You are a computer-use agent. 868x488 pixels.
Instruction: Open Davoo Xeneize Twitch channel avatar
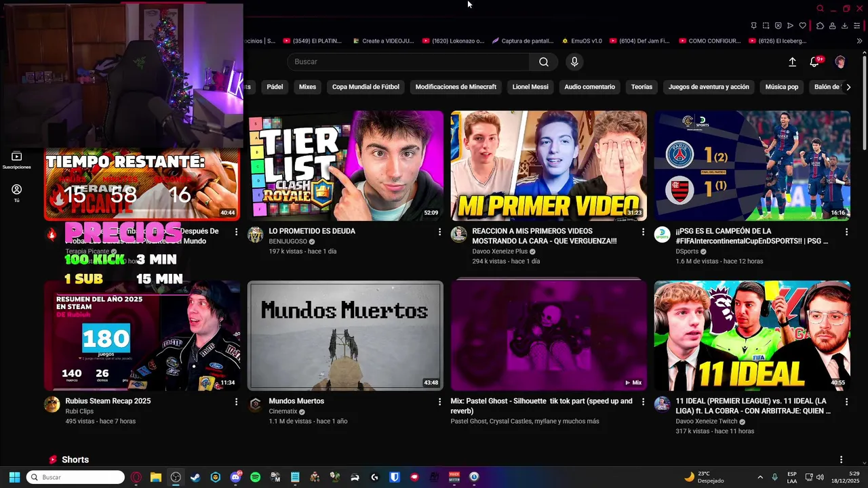point(662,405)
